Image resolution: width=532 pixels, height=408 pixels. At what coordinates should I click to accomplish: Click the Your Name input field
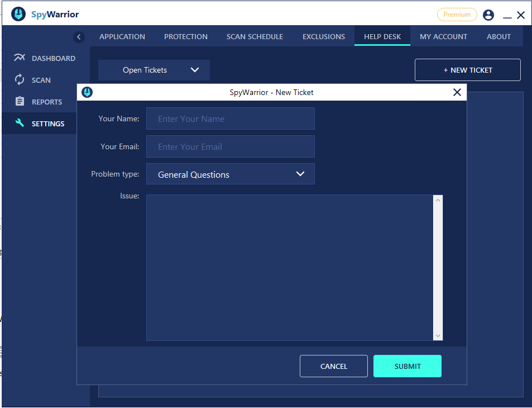point(231,119)
